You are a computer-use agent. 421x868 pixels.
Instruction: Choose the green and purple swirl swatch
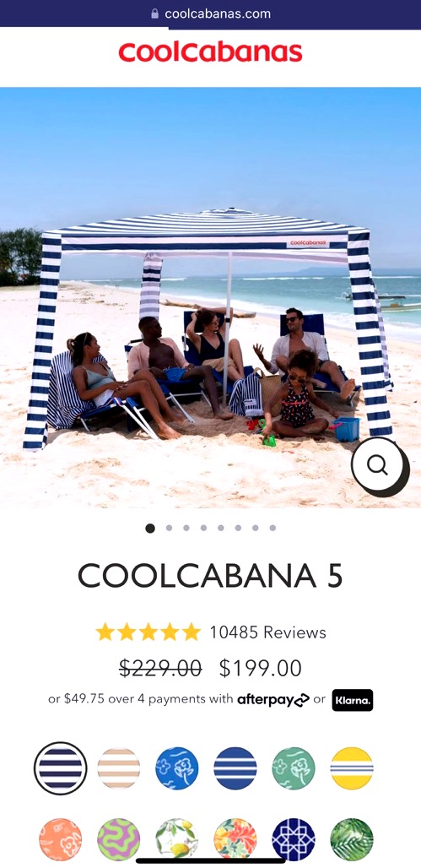(x=118, y=840)
